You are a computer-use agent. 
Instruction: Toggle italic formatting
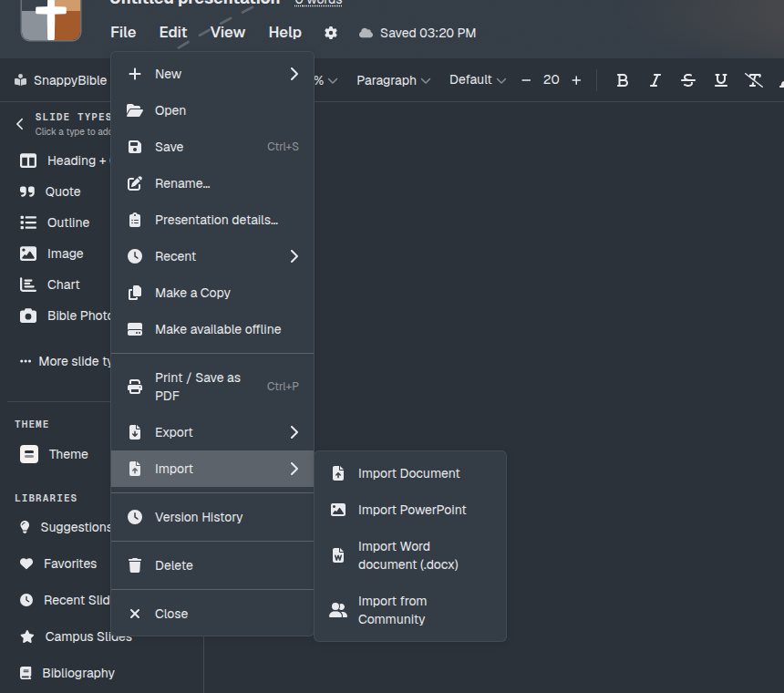655,80
